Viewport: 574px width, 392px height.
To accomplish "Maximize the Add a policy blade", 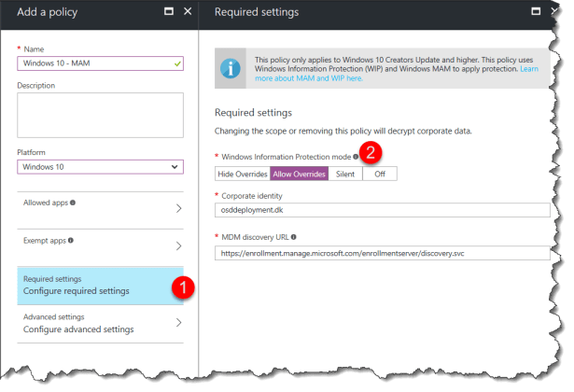I will tap(168, 11).
